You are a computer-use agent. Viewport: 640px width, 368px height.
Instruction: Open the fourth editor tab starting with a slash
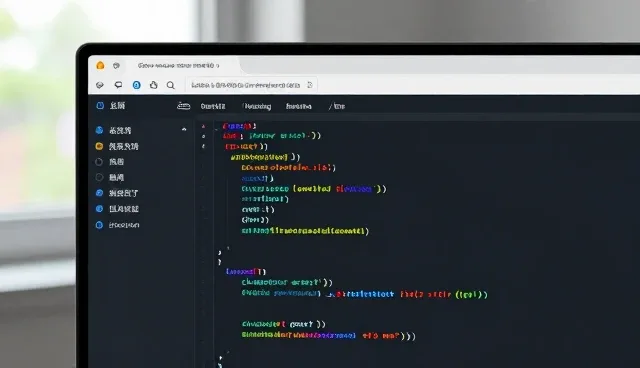(337, 106)
